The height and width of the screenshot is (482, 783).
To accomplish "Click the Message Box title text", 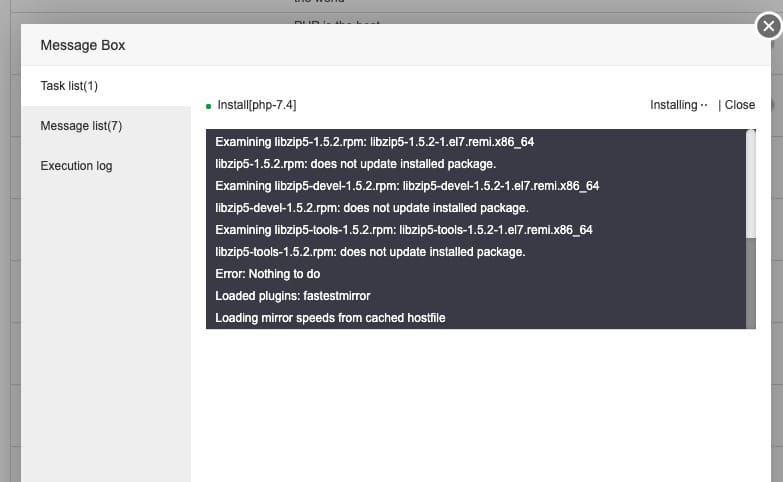I will pos(83,45).
